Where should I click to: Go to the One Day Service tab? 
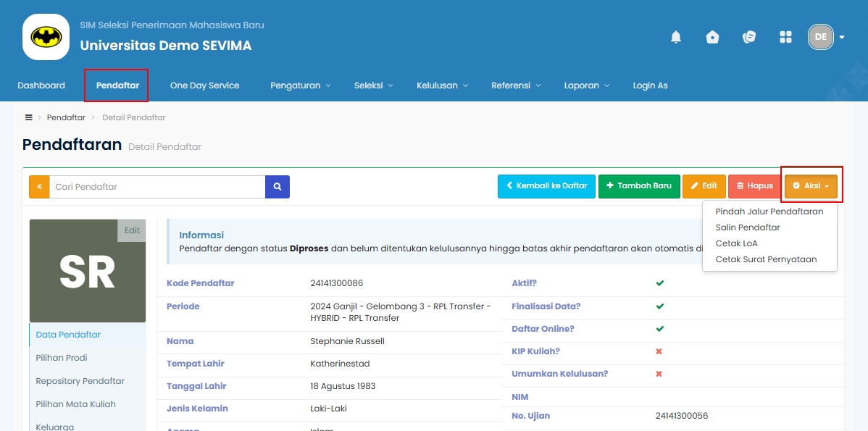point(204,85)
